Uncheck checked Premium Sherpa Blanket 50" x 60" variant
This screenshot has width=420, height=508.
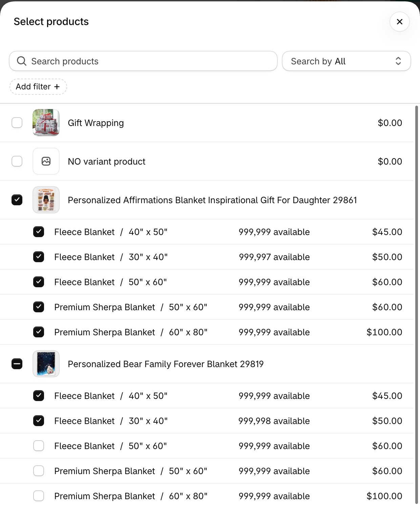(39, 307)
